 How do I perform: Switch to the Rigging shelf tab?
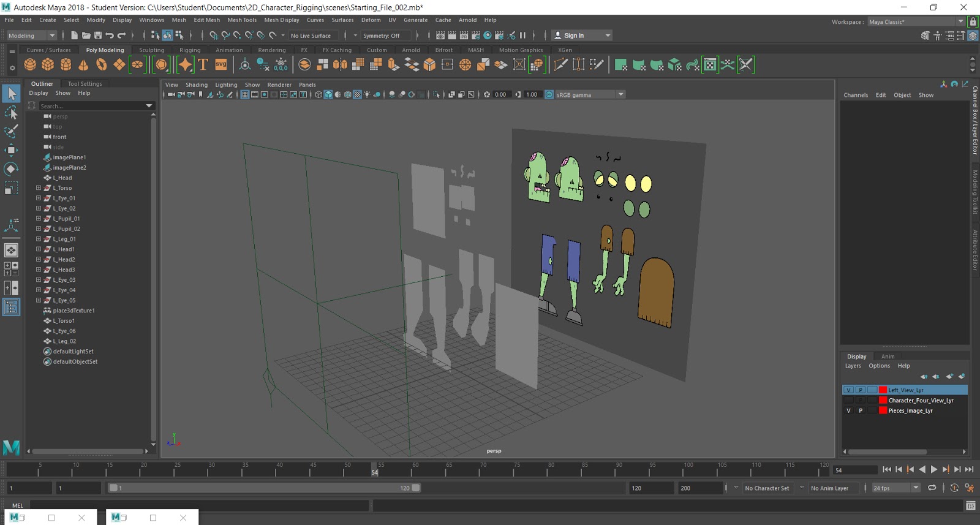click(190, 50)
